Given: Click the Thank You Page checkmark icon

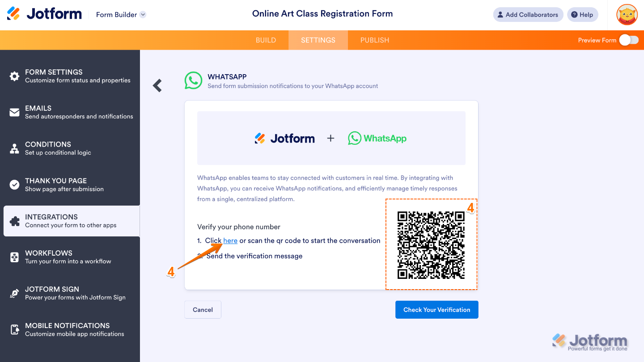Looking at the screenshot, I should point(15,185).
